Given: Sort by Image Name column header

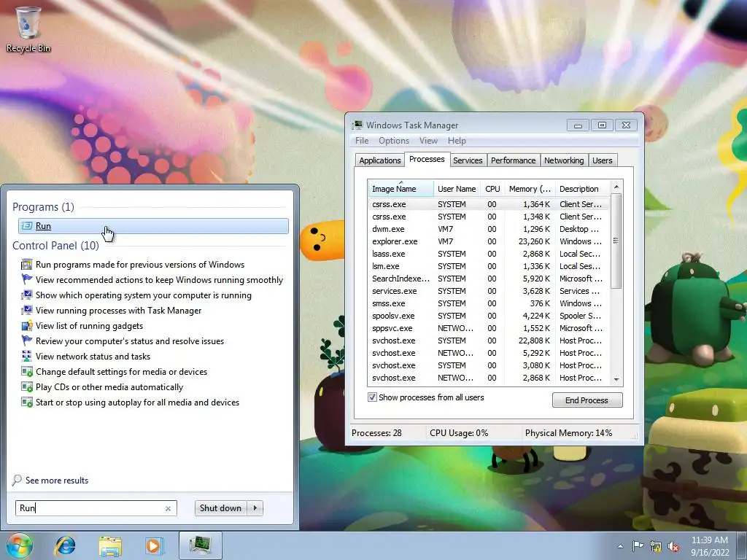Looking at the screenshot, I should (x=400, y=189).
